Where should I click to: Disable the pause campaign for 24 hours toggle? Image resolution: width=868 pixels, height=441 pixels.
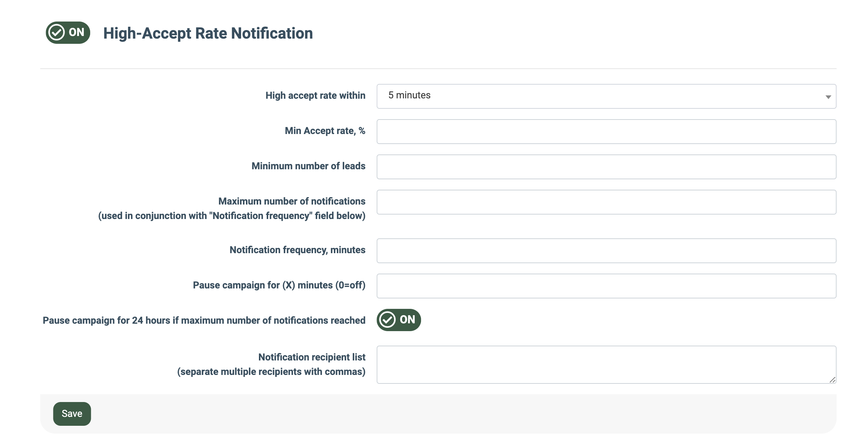point(399,320)
